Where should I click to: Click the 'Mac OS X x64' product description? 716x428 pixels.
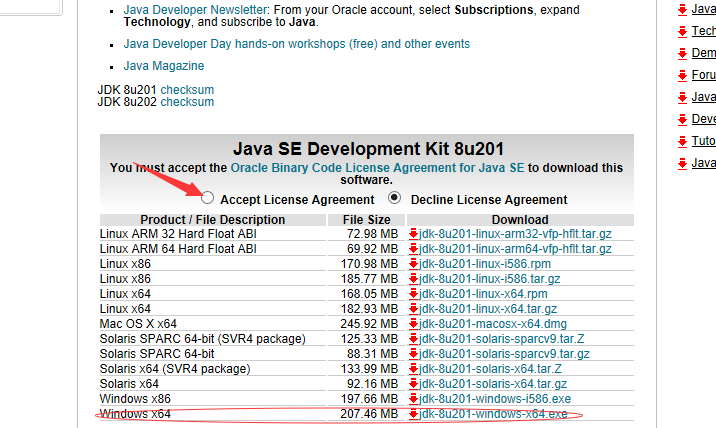click(x=138, y=324)
